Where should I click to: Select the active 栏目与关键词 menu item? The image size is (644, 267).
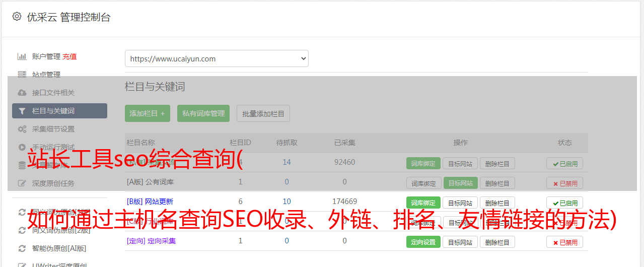(59, 111)
